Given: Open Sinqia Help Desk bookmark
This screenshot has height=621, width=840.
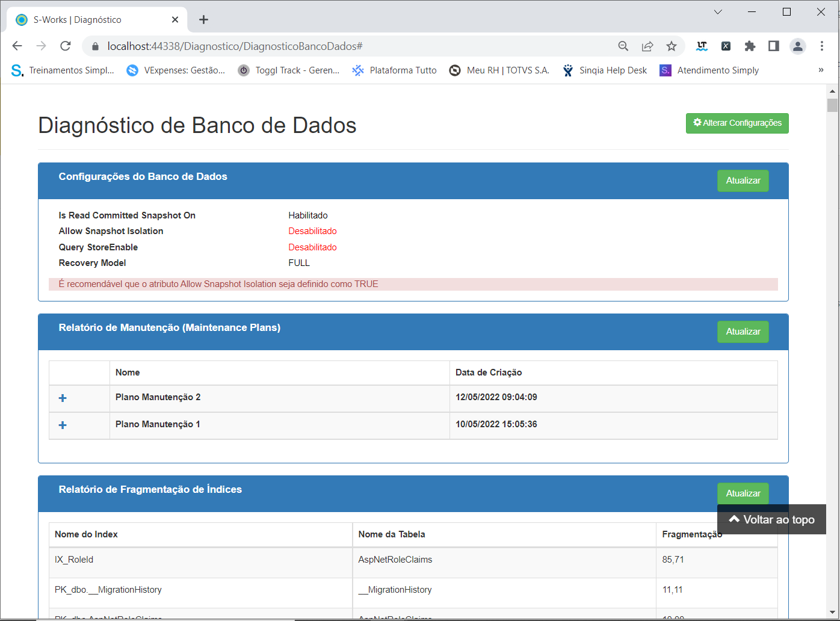Looking at the screenshot, I should [605, 70].
